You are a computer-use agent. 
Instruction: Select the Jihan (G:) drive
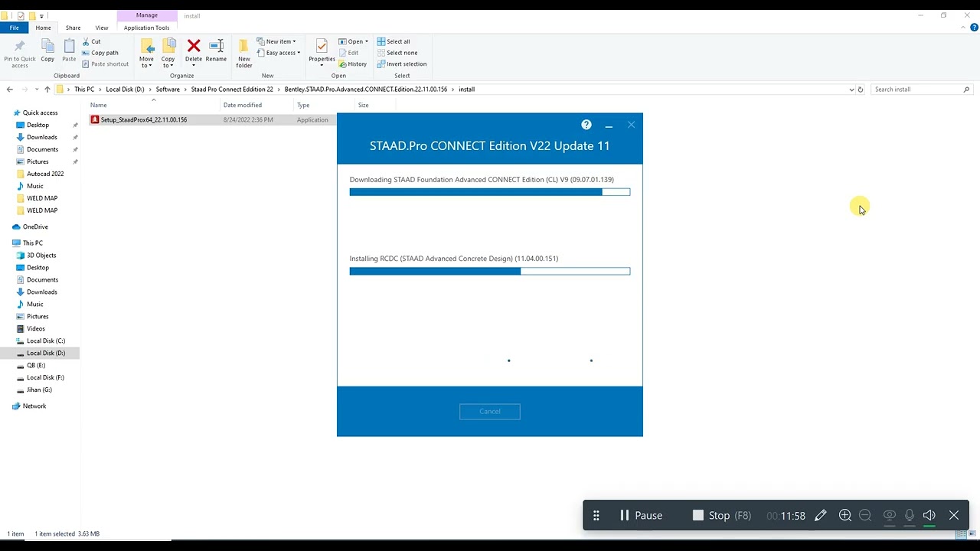[x=39, y=390]
